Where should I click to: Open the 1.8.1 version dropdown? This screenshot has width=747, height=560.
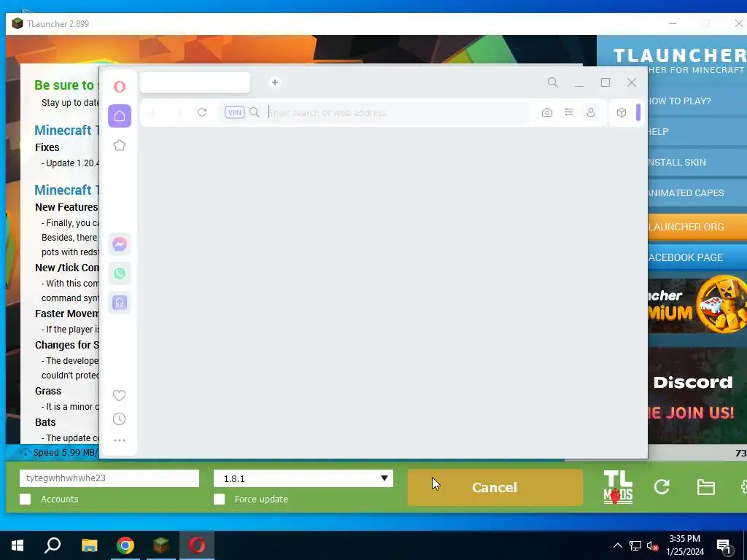[x=303, y=478]
